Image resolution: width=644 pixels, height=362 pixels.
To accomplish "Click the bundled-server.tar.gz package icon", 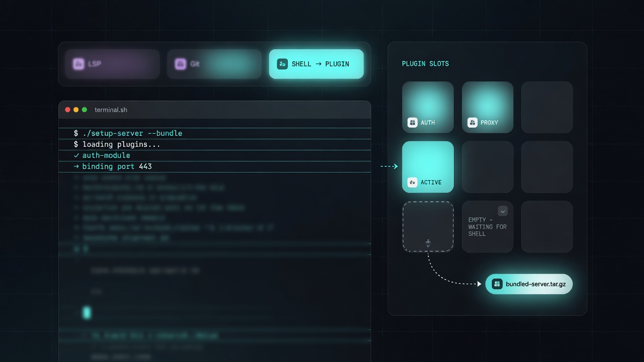I will [497, 284].
